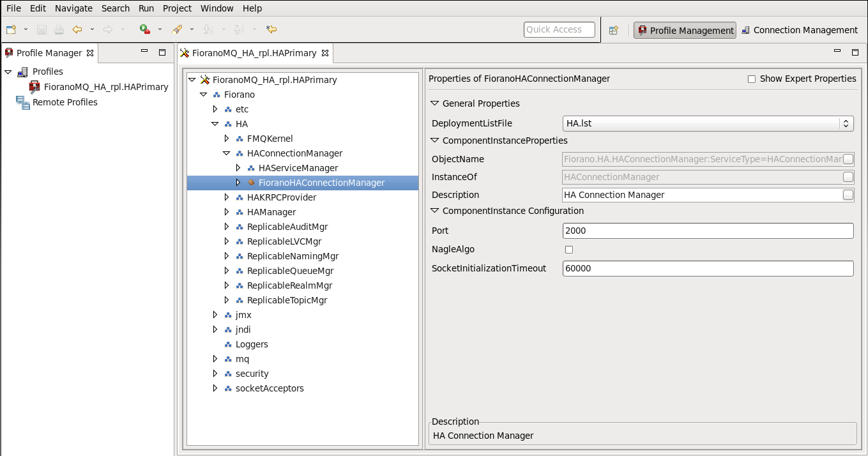Click the SocketInitializationTimeout input field
The width and height of the screenshot is (868, 456).
pyautogui.click(x=708, y=268)
